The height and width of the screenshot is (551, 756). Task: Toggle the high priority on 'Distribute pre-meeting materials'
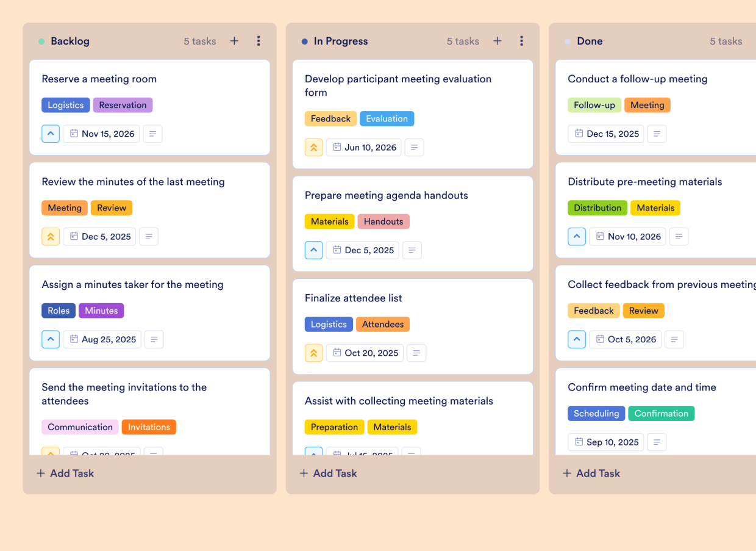[577, 236]
